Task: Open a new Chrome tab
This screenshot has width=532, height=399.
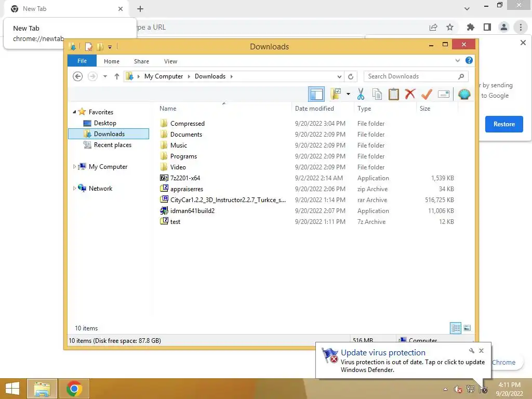Action: click(140, 9)
